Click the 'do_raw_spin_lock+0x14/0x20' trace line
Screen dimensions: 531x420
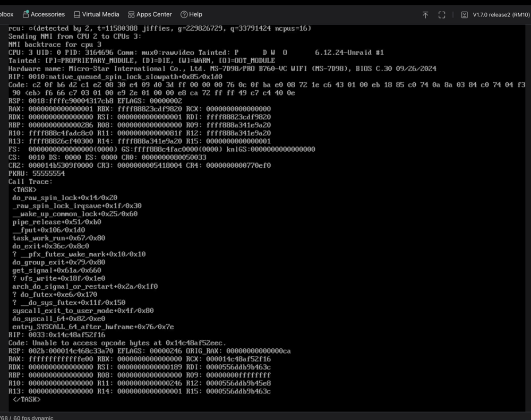[65, 198]
